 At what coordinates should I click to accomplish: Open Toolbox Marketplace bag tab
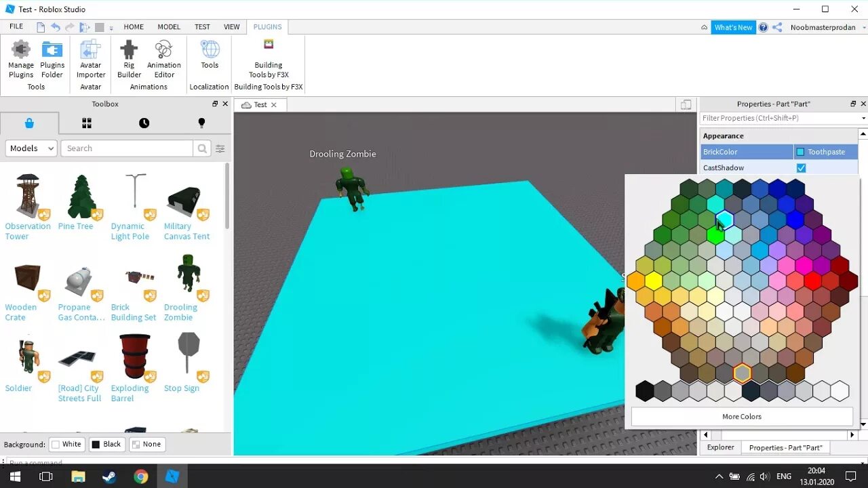(x=29, y=123)
